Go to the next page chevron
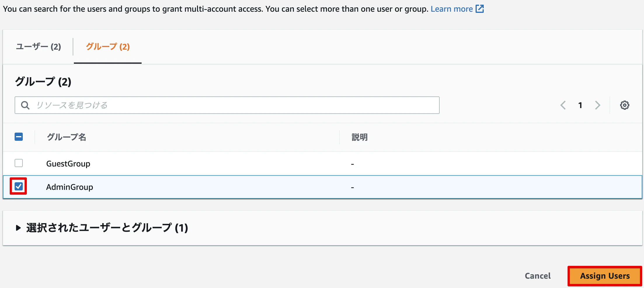The height and width of the screenshot is (288, 644). [598, 105]
